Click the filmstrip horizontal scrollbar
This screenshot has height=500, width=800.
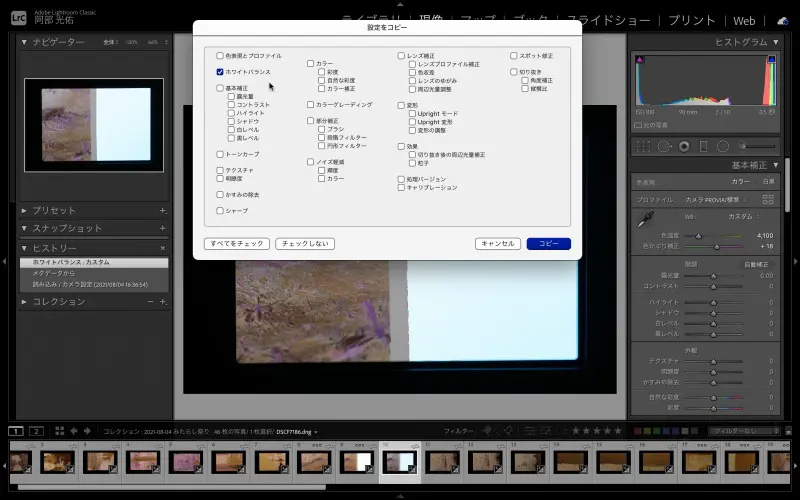click(171, 488)
